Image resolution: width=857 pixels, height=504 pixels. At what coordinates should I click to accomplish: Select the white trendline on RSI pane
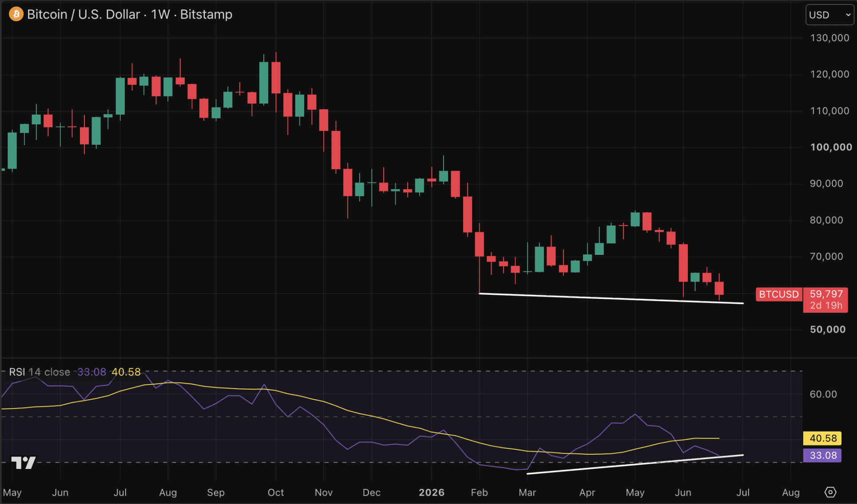tap(635, 464)
